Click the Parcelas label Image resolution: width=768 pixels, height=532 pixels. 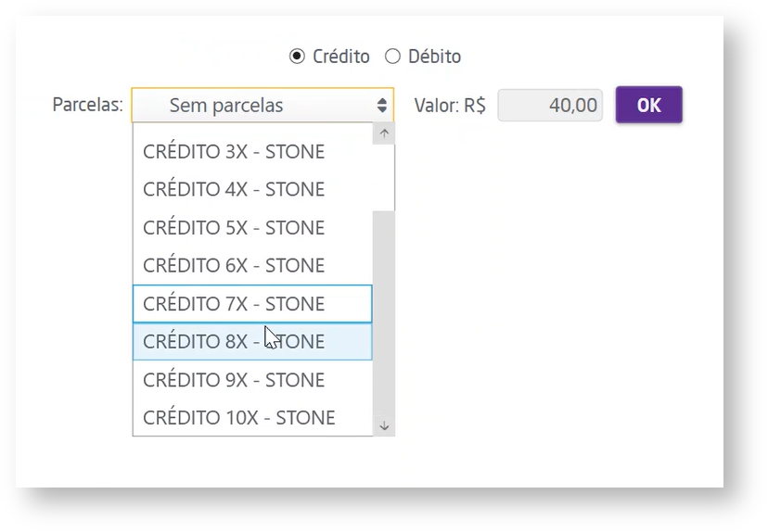coord(87,105)
